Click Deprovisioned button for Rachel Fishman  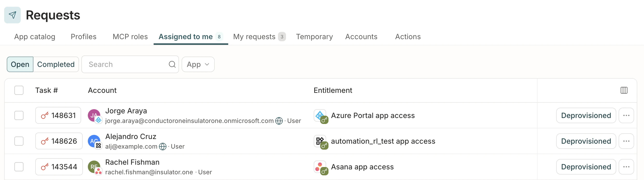[x=586, y=167]
